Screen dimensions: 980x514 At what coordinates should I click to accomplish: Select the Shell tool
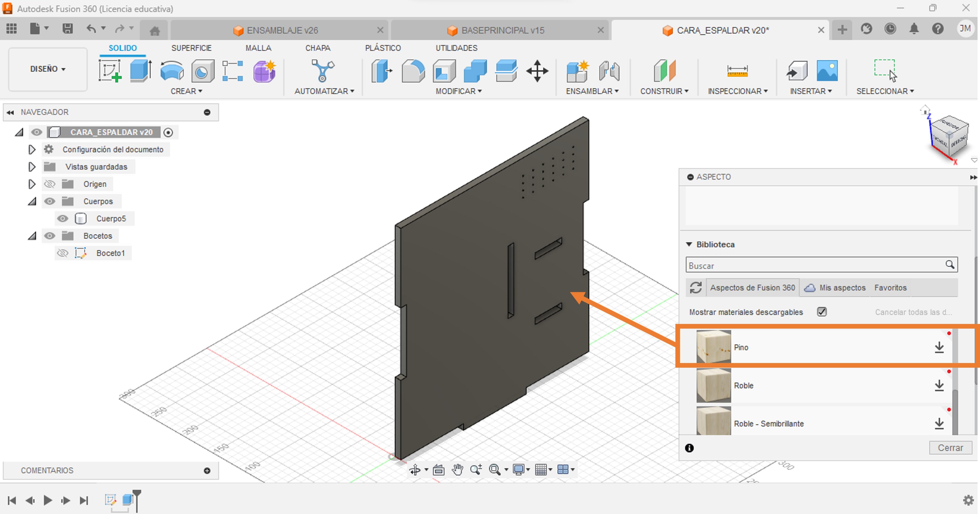tap(444, 71)
